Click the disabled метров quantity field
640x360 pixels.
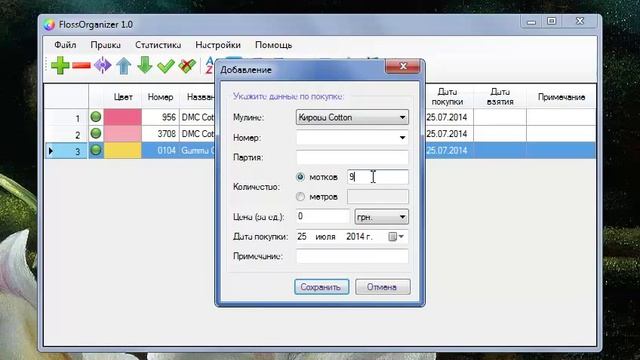[x=378, y=196]
